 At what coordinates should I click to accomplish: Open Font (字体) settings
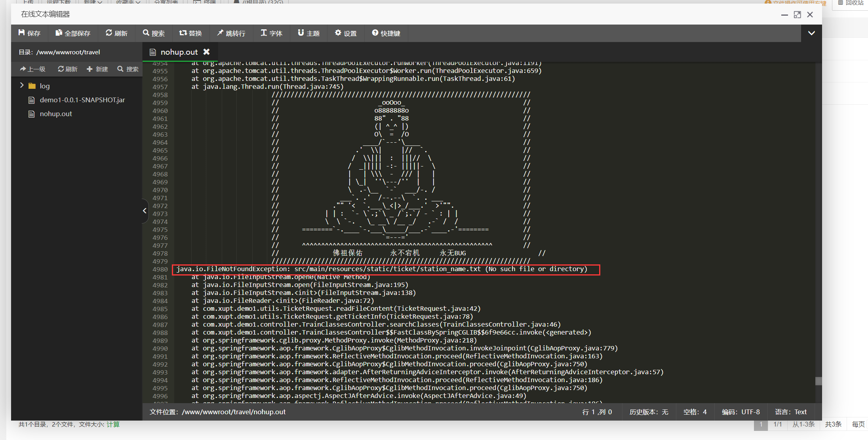pyautogui.click(x=271, y=33)
